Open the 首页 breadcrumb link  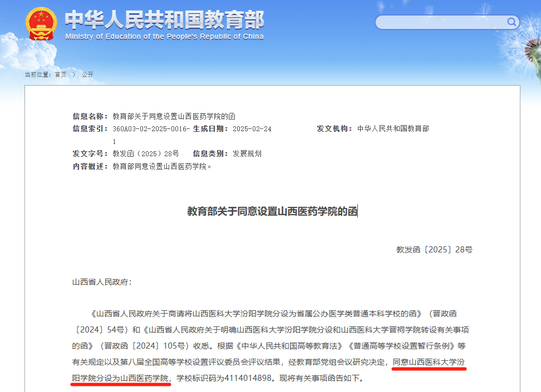point(61,74)
